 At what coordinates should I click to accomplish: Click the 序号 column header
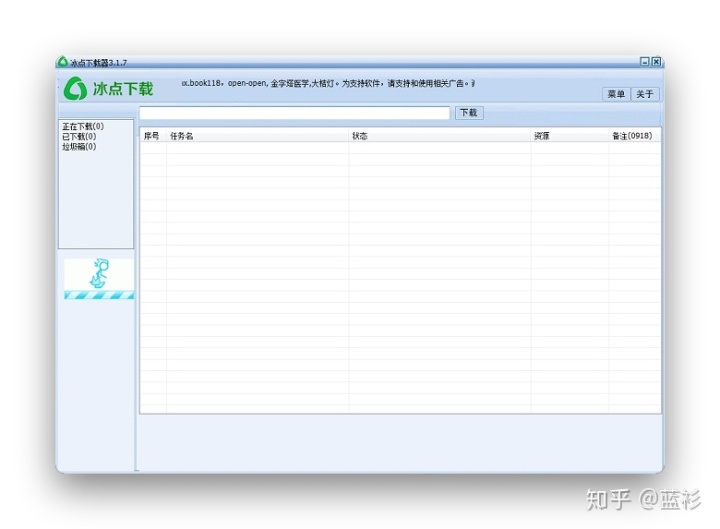click(x=152, y=136)
